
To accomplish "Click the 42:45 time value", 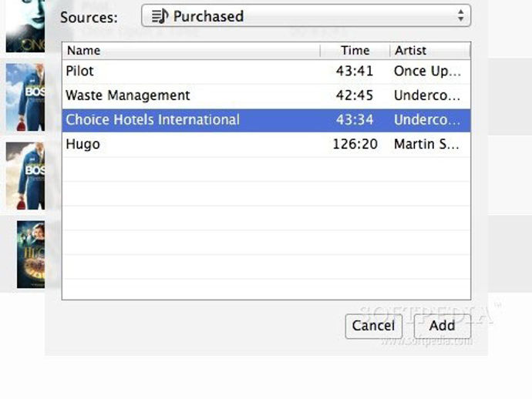I will [355, 96].
